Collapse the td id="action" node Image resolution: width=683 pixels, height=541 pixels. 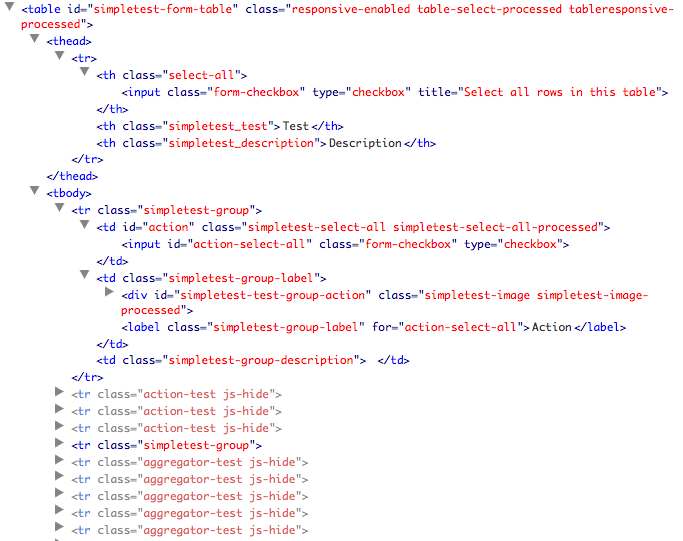(85, 225)
